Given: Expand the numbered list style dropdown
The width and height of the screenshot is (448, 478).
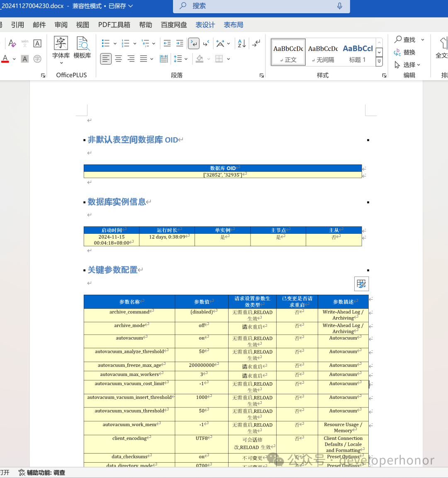Looking at the screenshot, I should (135, 44).
